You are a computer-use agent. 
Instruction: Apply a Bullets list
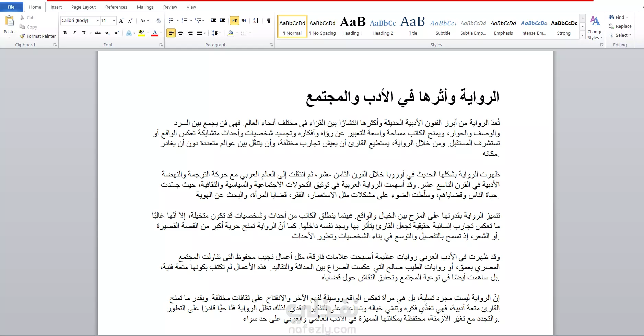(x=171, y=21)
